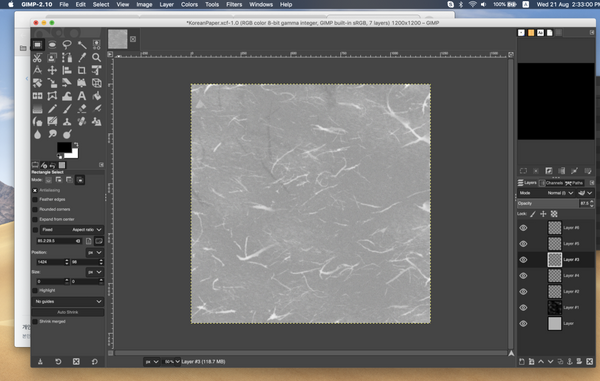
Task: Open the Colors menu
Action: (x=189, y=5)
